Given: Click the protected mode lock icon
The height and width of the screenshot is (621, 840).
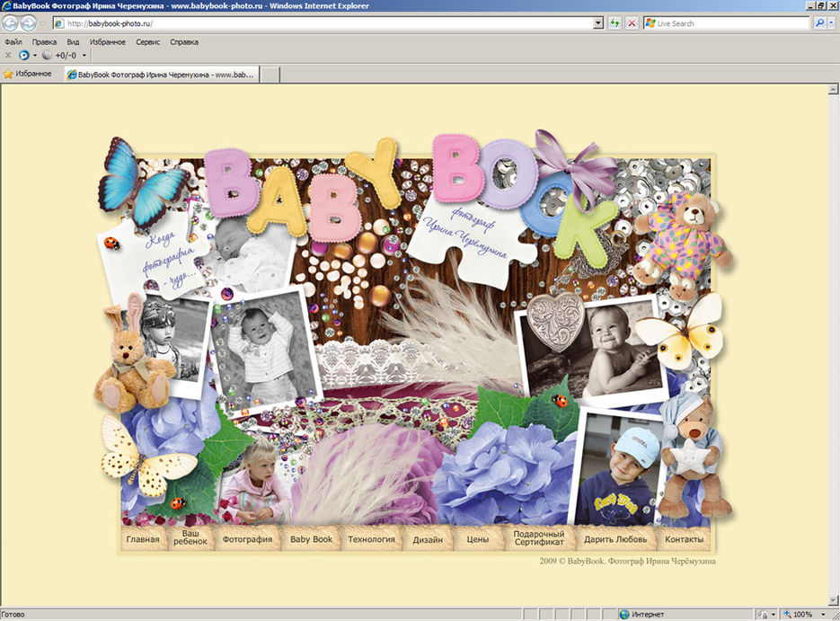Looking at the screenshot, I should tap(764, 615).
